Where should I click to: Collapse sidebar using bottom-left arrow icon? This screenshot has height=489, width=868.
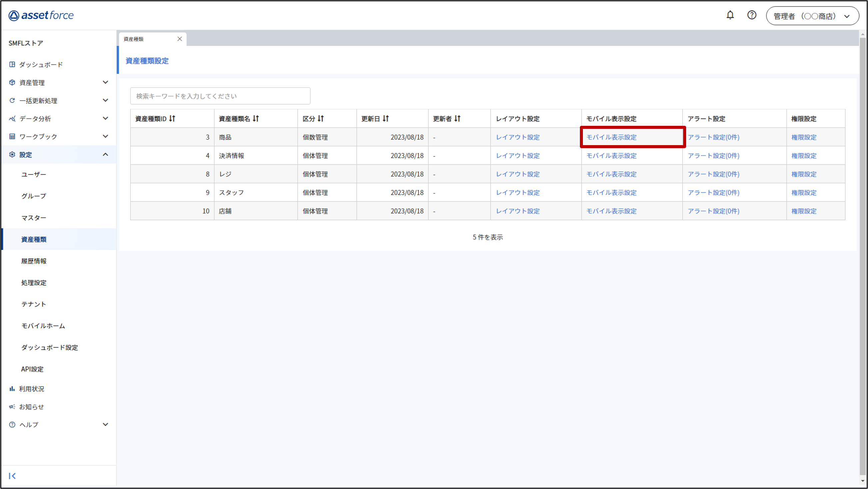pos(12,476)
